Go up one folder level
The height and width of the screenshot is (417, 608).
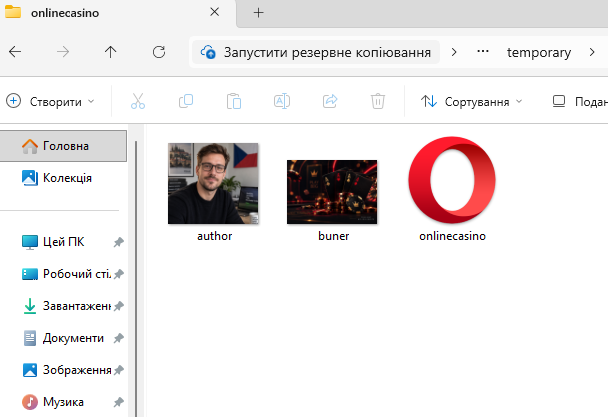111,52
